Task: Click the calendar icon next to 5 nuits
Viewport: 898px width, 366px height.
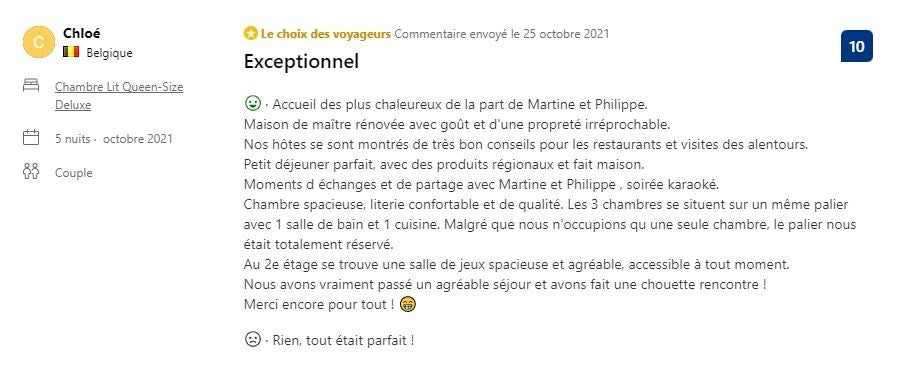Action: coord(31,137)
